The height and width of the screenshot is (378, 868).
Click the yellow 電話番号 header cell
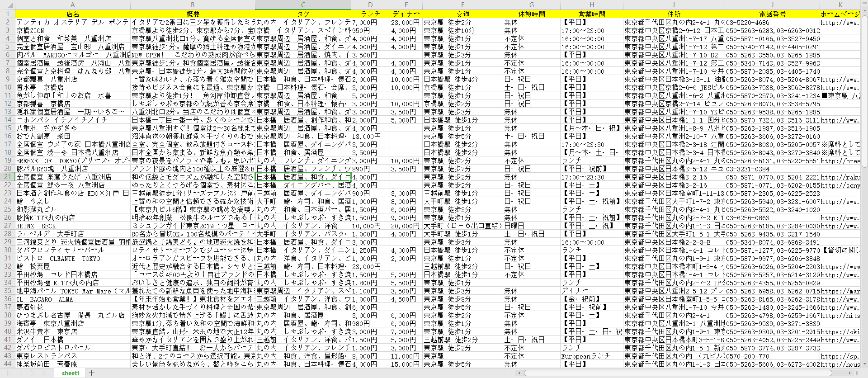772,14
